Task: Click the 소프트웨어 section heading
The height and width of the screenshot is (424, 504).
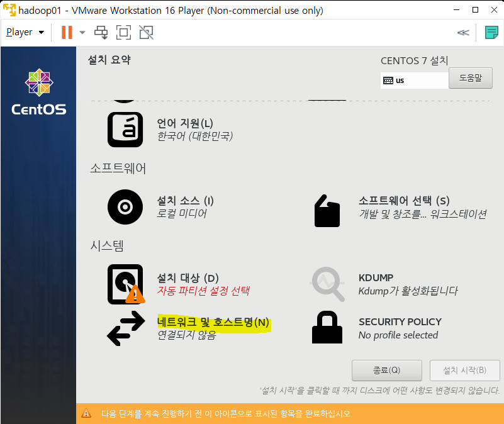Action: click(118, 169)
